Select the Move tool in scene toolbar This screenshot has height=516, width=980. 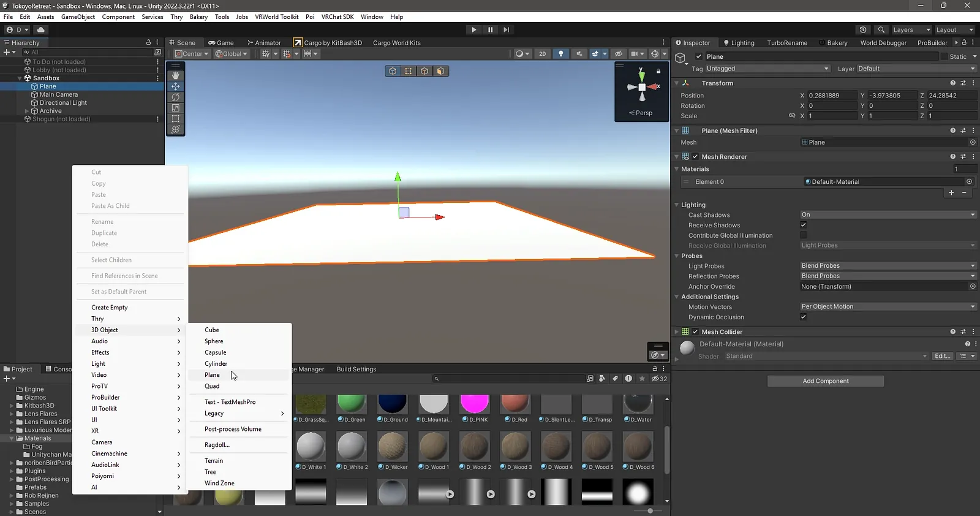(x=176, y=86)
